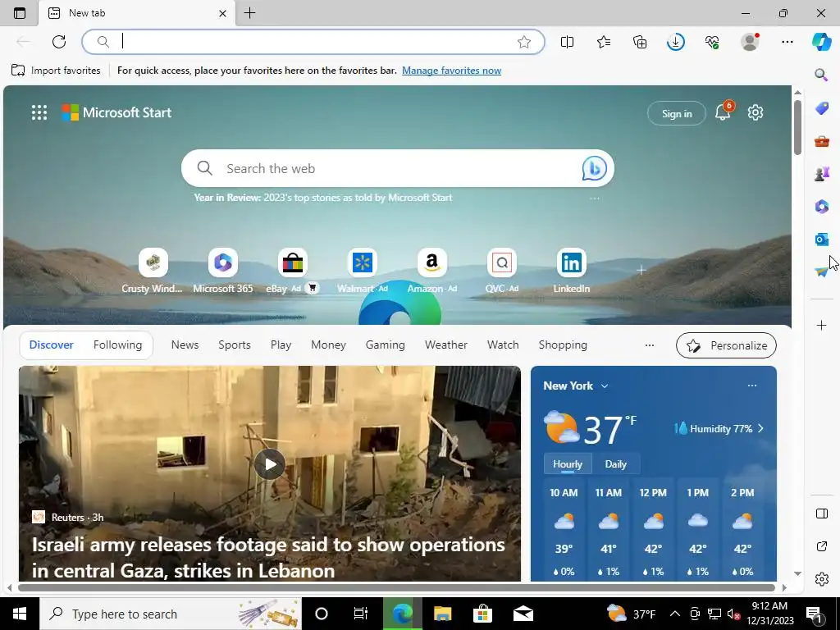Open sidebar Games chess icon
Screen dimensions: 840x630
point(822,174)
